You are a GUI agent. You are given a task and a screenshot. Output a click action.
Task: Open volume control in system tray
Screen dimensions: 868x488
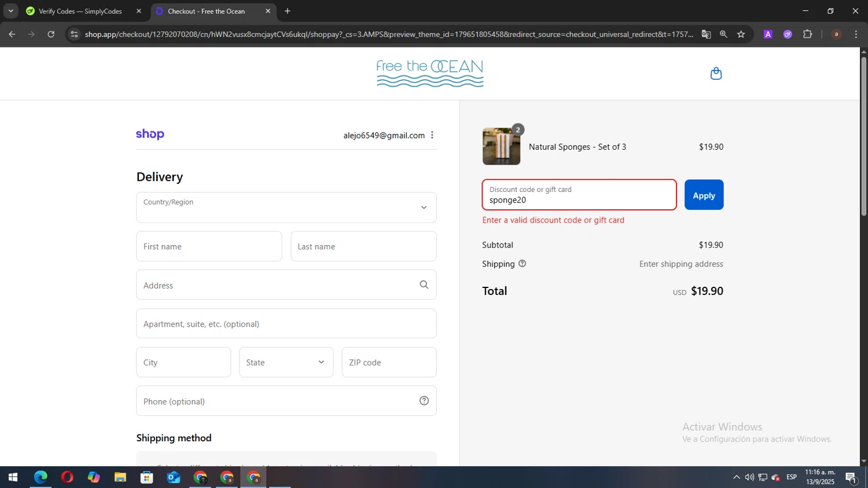[x=749, y=478]
